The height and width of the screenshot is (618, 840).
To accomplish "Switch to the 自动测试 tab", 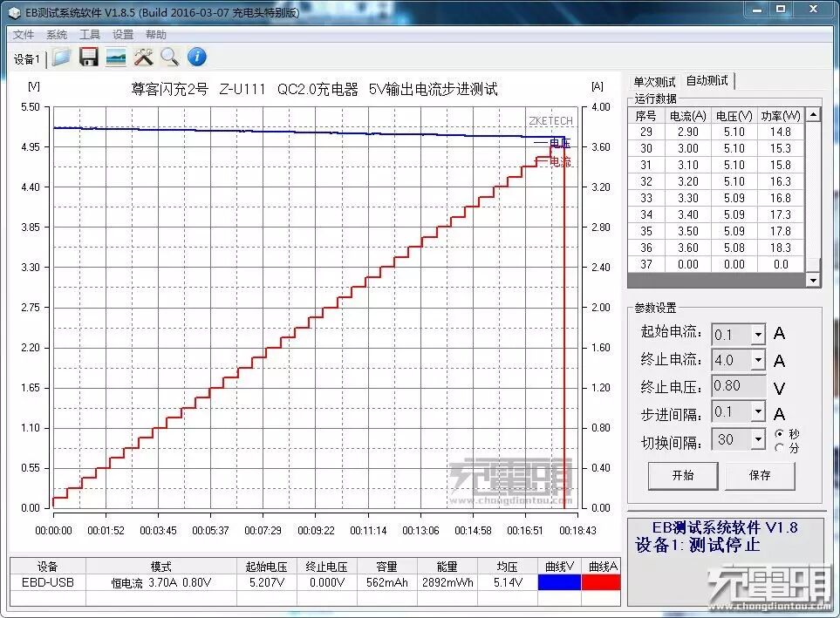I will (707, 81).
